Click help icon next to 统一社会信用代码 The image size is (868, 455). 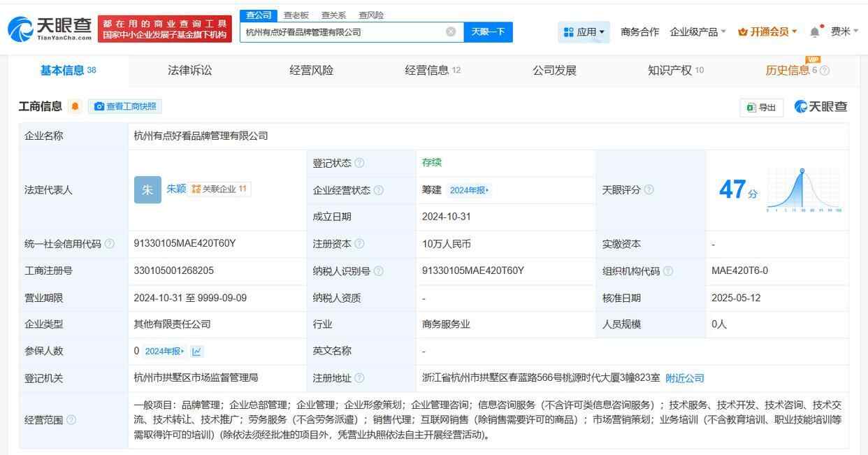(x=109, y=244)
